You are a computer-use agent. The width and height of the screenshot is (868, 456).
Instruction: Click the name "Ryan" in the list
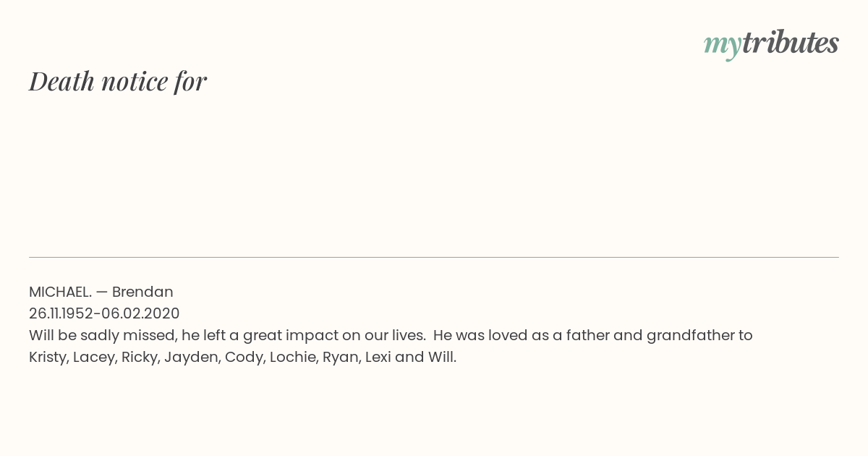coord(339,357)
